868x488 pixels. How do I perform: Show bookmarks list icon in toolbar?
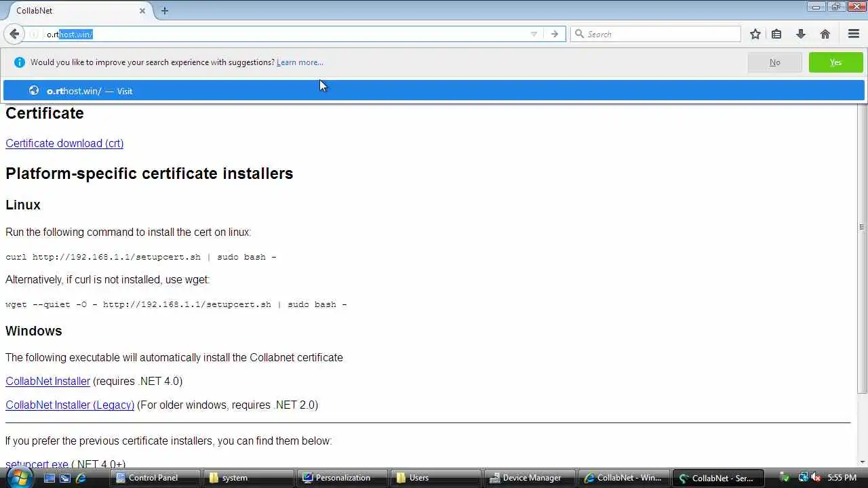776,34
